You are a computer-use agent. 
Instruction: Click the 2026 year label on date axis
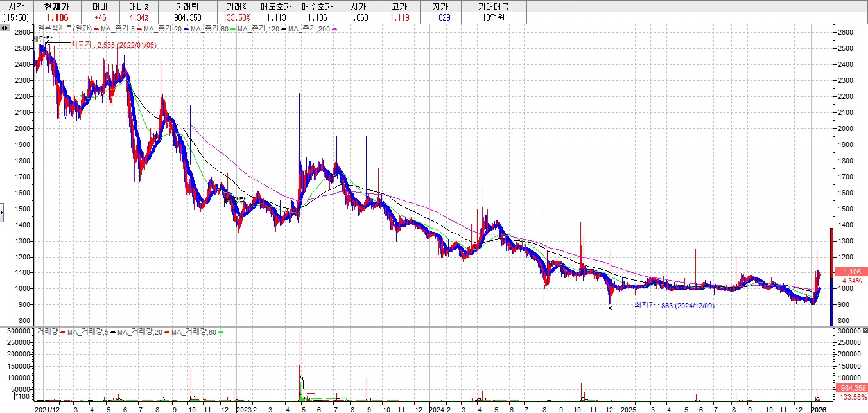click(x=818, y=409)
